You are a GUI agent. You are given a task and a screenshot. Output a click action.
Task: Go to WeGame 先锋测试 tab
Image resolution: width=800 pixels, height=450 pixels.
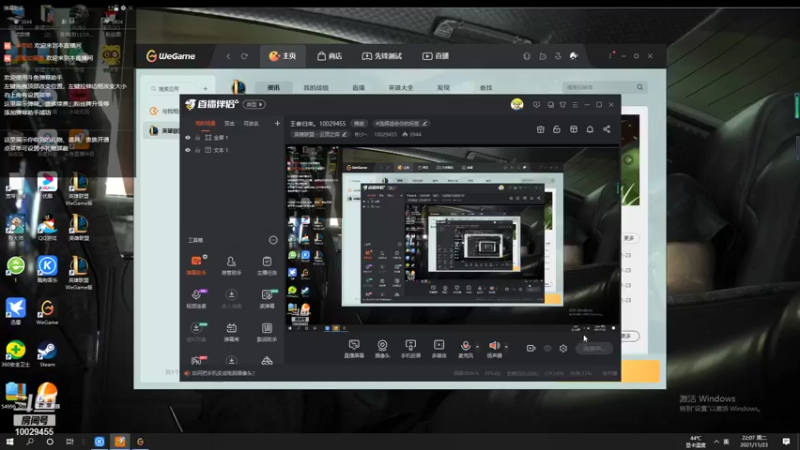[382, 56]
